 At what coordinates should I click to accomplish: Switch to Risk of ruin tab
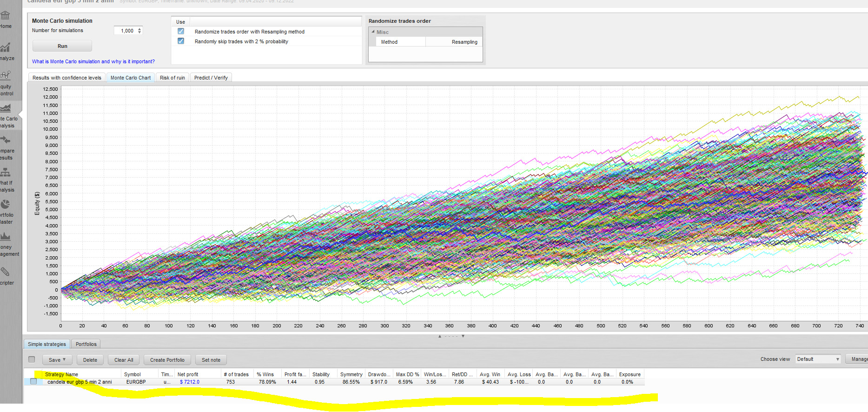172,78
